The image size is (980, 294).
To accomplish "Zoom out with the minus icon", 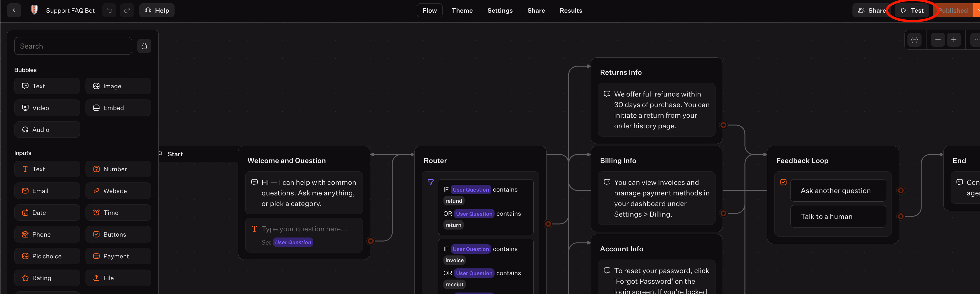I will tap(938, 40).
